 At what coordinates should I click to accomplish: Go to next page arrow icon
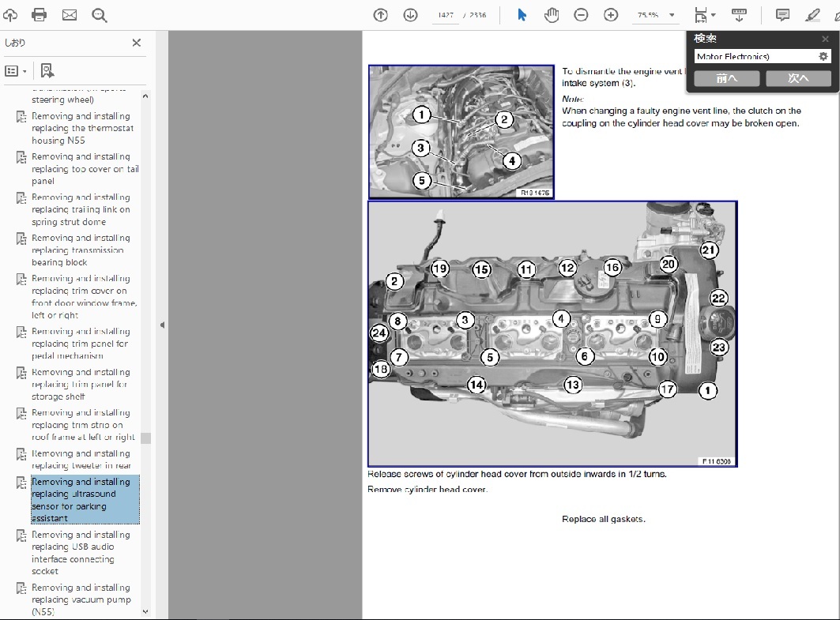point(410,15)
